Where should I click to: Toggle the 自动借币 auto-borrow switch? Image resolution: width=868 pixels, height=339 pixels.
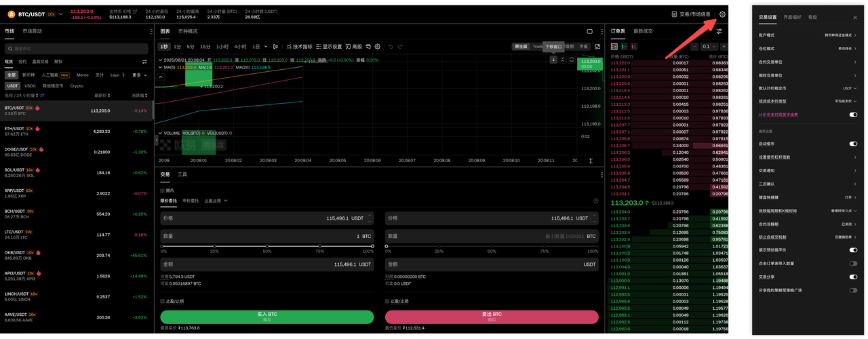[x=853, y=144]
